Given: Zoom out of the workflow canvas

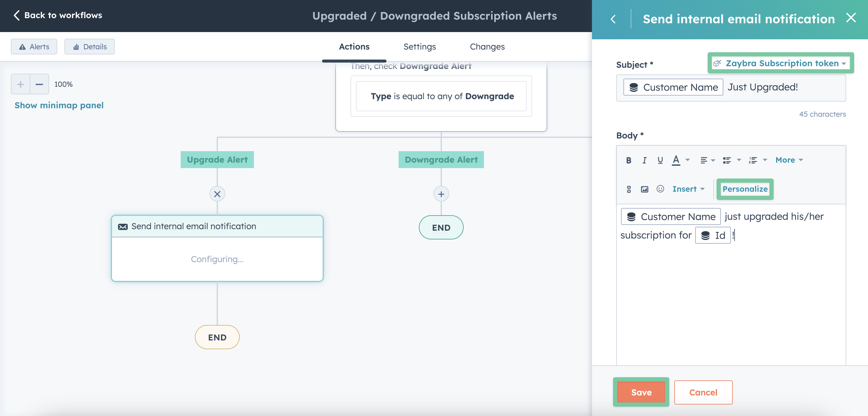Looking at the screenshot, I should click(39, 84).
